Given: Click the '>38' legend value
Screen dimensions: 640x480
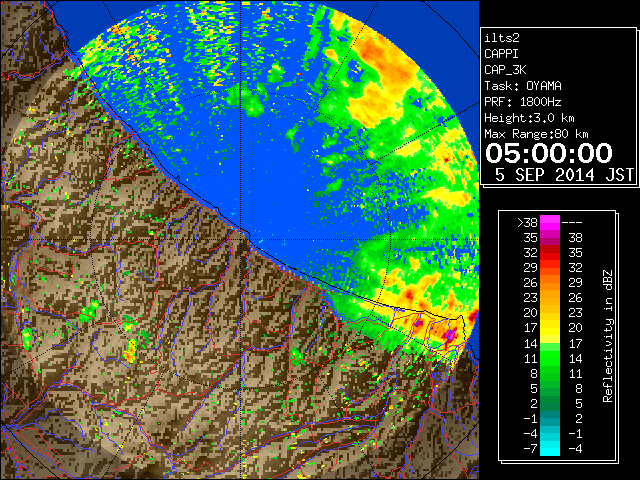Looking at the screenshot, I should [527, 223].
